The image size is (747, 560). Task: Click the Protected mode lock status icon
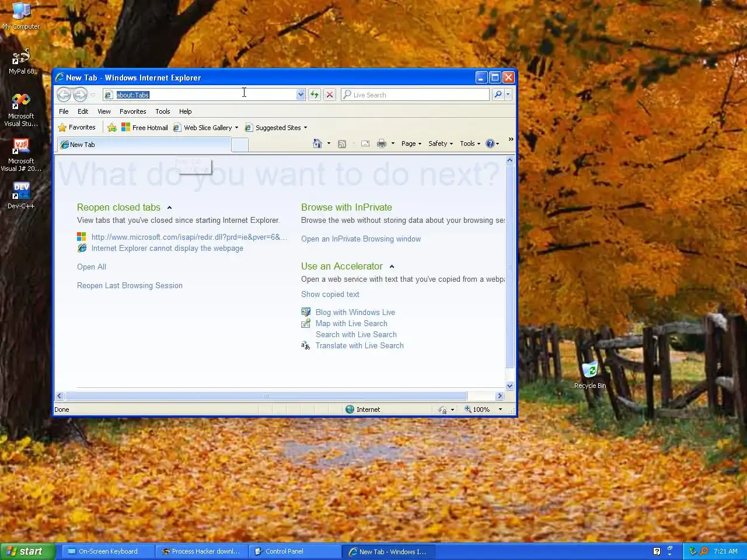pos(443,409)
